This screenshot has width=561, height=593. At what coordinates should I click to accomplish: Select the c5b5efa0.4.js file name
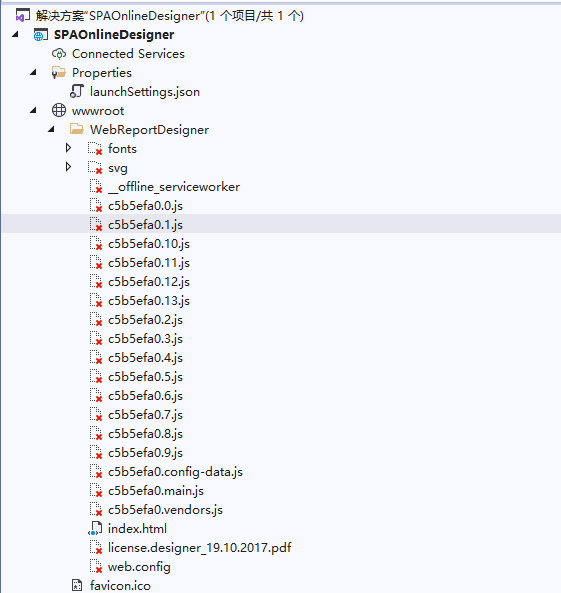[x=145, y=358]
